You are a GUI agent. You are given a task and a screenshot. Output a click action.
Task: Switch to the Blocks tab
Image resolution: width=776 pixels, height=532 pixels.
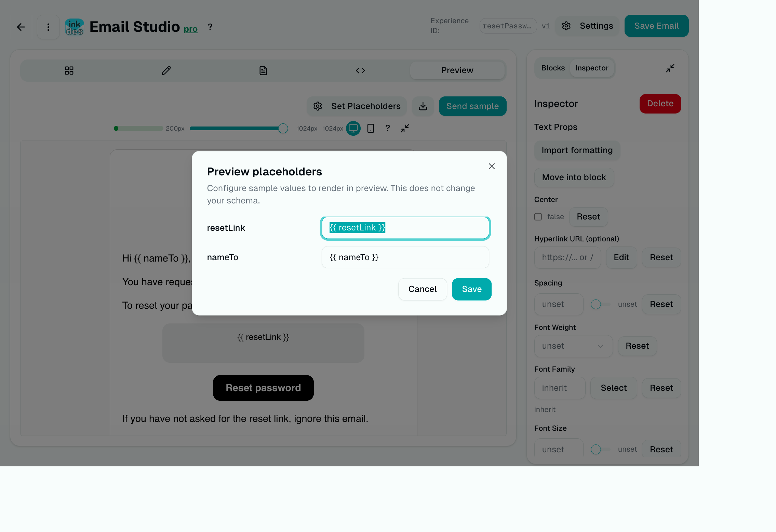(x=552, y=68)
